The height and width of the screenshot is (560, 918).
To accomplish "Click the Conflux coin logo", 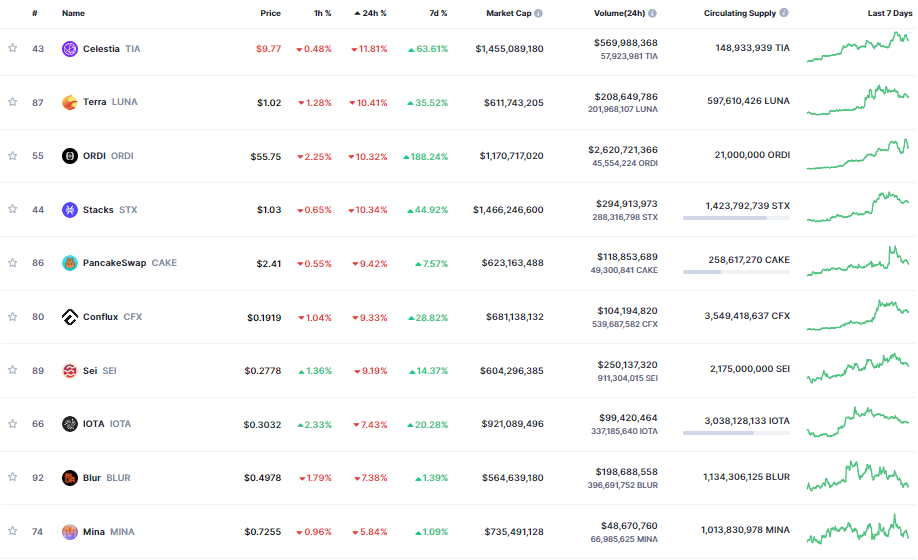I will pos(70,317).
